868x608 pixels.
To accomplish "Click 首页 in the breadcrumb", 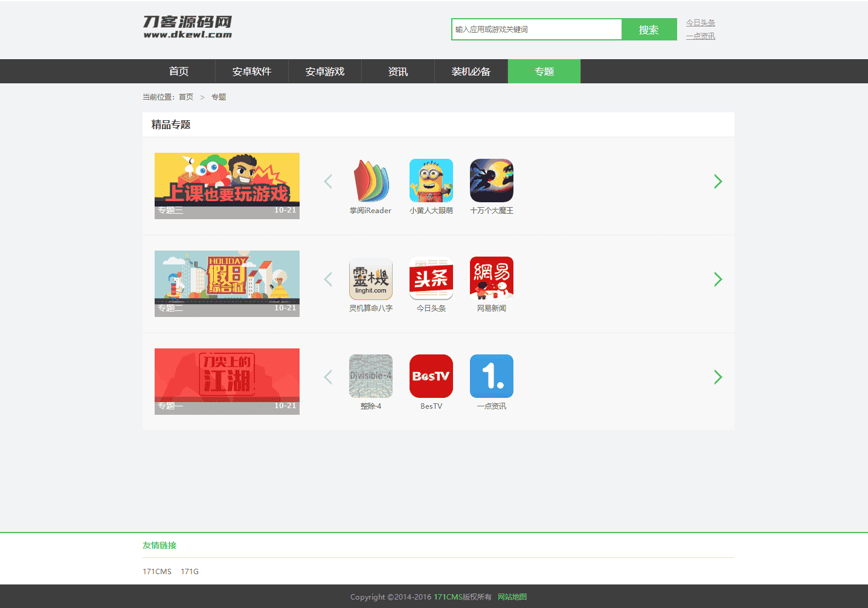I will click(186, 97).
